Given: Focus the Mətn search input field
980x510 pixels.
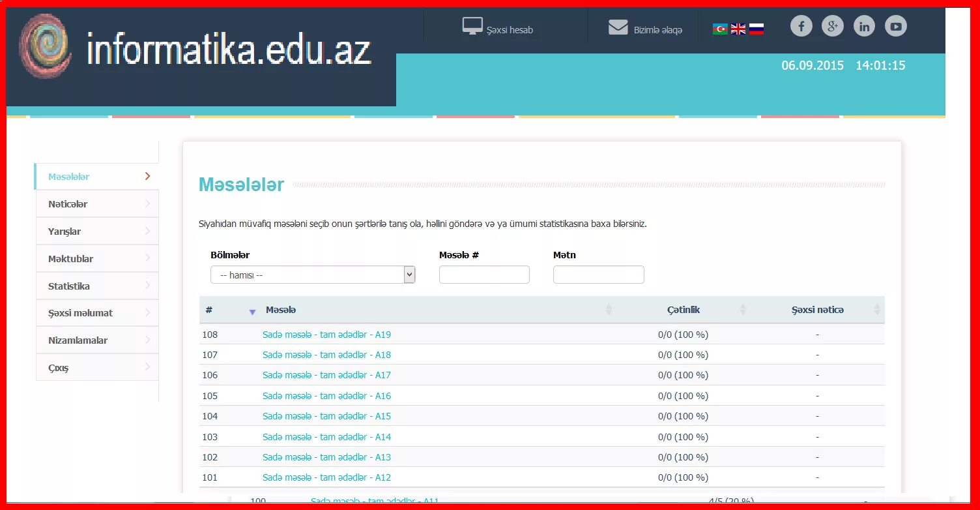Looking at the screenshot, I should pyautogui.click(x=598, y=275).
